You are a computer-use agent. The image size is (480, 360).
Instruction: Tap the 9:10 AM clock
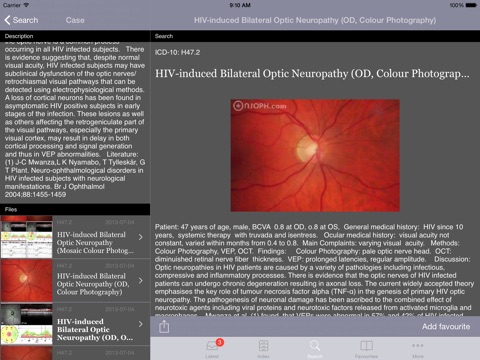(240, 5)
